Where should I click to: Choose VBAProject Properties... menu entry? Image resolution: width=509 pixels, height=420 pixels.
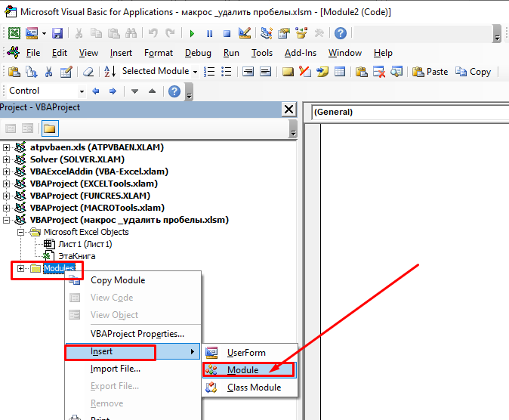pos(133,334)
